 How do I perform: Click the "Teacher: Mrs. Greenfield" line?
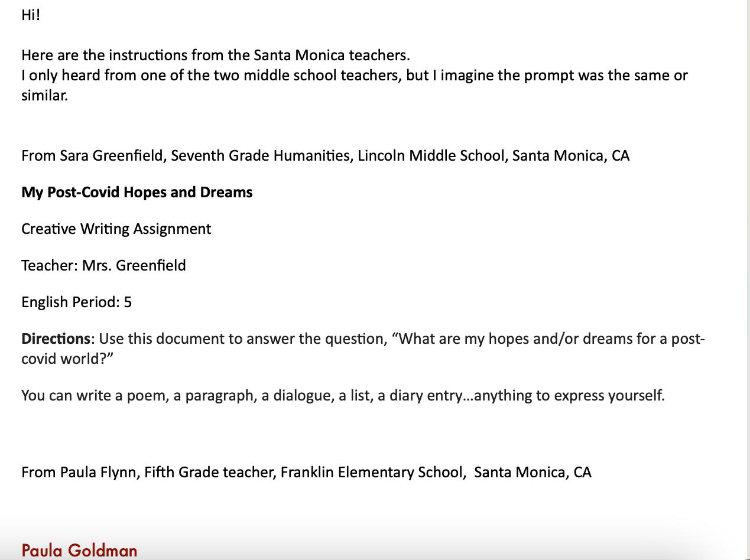click(x=103, y=266)
